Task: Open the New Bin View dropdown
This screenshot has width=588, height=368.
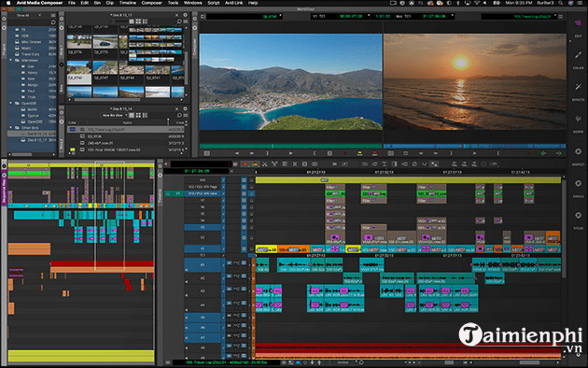Action: 115,115
